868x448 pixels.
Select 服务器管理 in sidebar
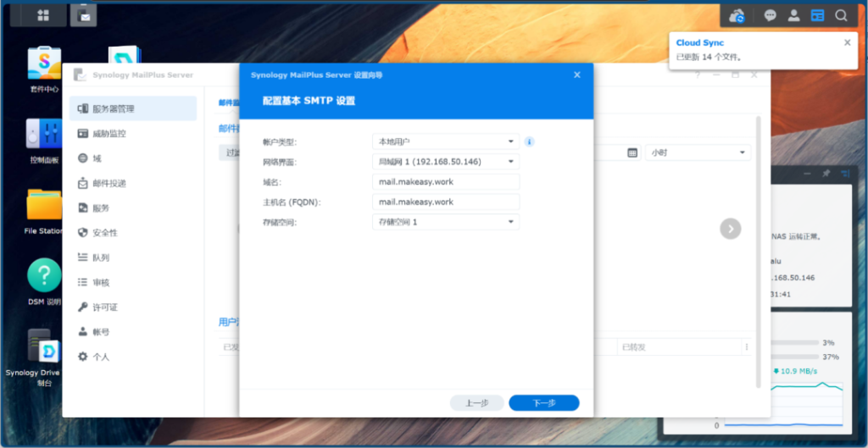point(133,108)
